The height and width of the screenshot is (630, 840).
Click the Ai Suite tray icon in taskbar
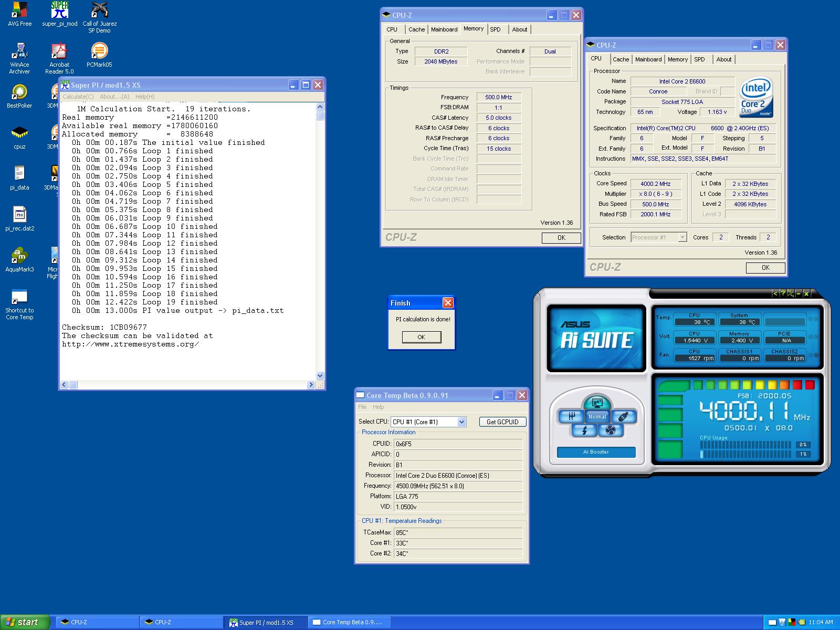[783, 622]
